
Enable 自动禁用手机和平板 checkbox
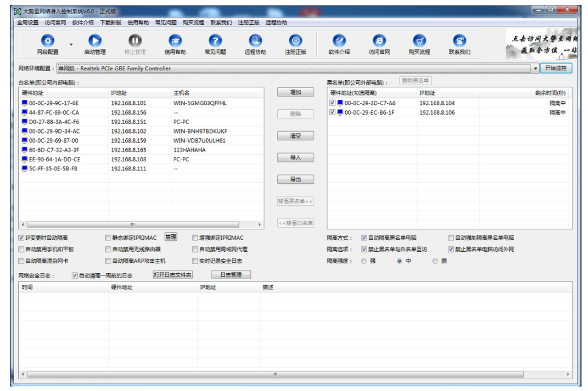point(21,250)
